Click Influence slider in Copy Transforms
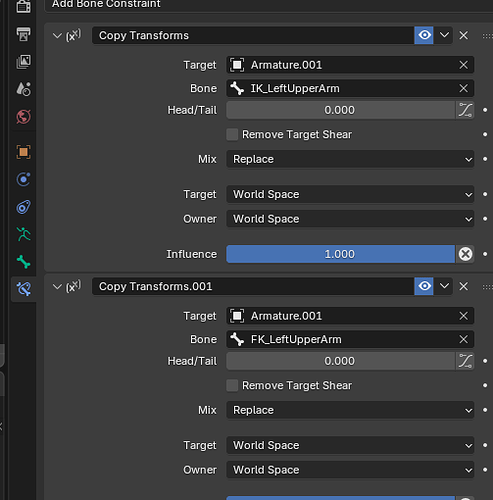Image resolution: width=493 pixels, height=500 pixels. pyautogui.click(x=341, y=254)
